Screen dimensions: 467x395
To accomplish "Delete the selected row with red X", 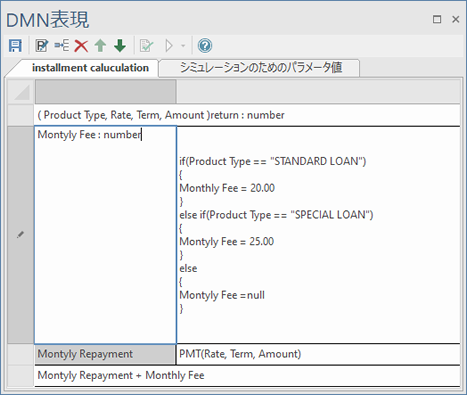I will pyautogui.click(x=81, y=46).
